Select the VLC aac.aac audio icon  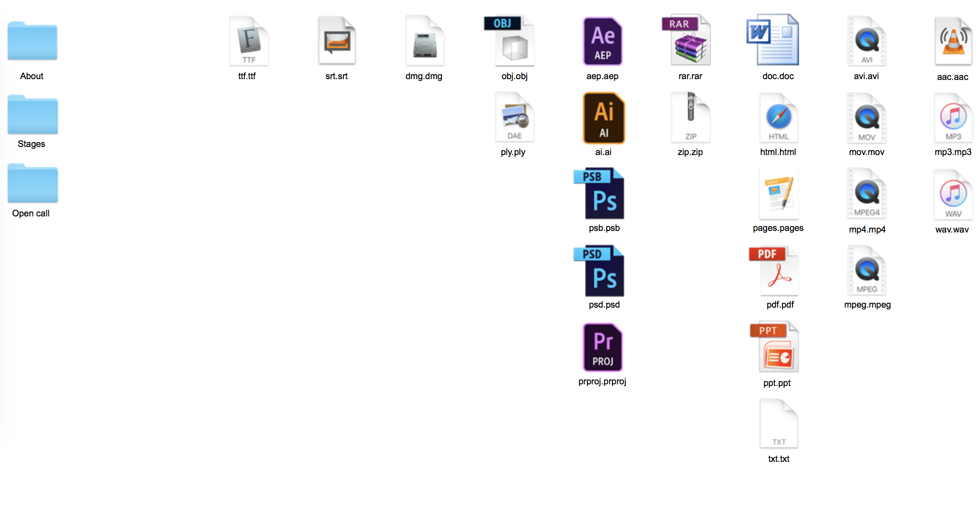coord(953,41)
